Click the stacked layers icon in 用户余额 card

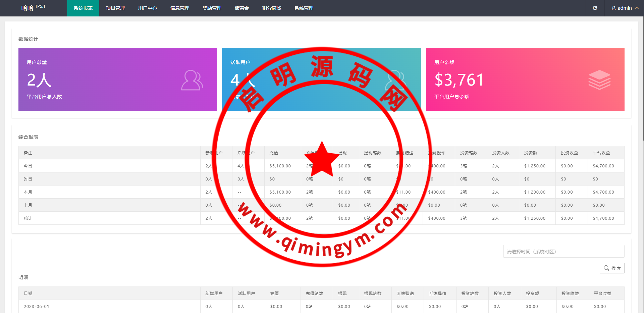[599, 80]
